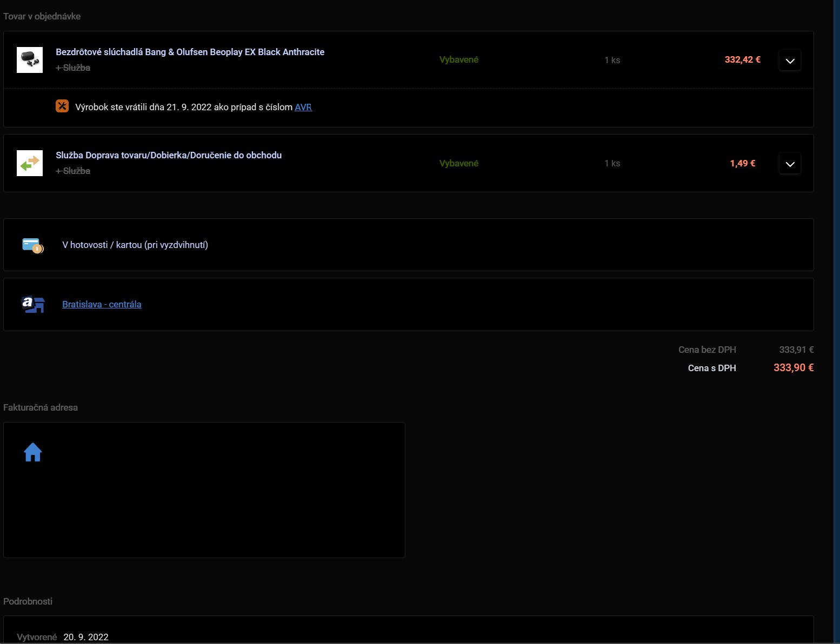Click the Alza store pickup icon
Viewport: 840px width, 644px height.
[x=32, y=305]
